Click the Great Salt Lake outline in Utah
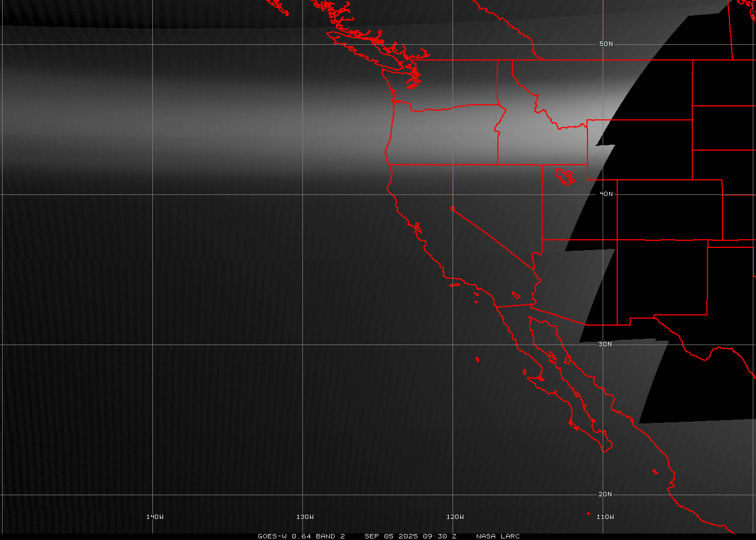 coord(565,176)
